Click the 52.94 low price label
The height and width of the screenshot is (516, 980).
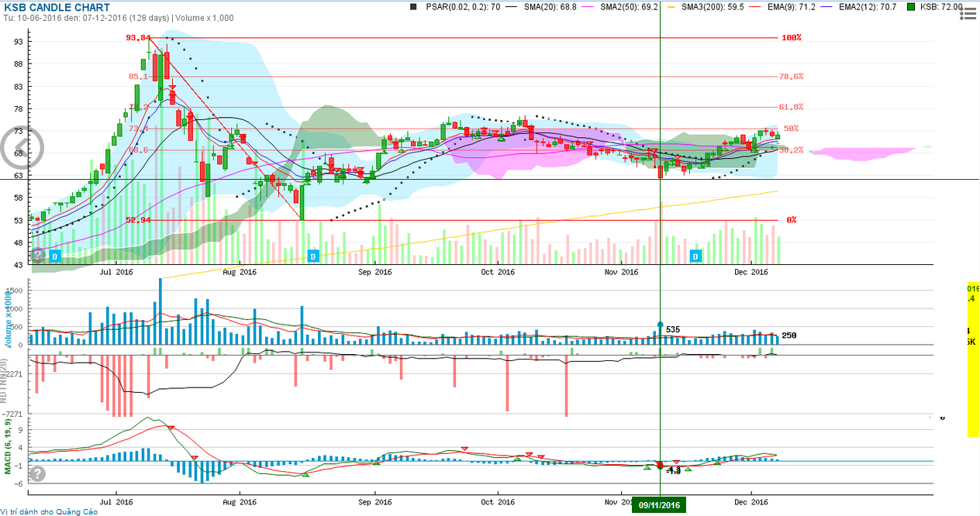click(x=138, y=220)
